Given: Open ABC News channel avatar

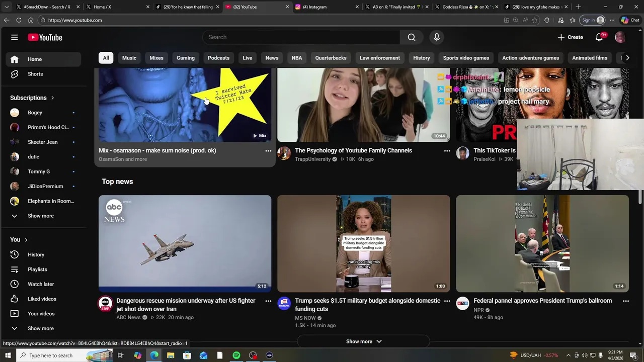Looking at the screenshot, I should (105, 303).
